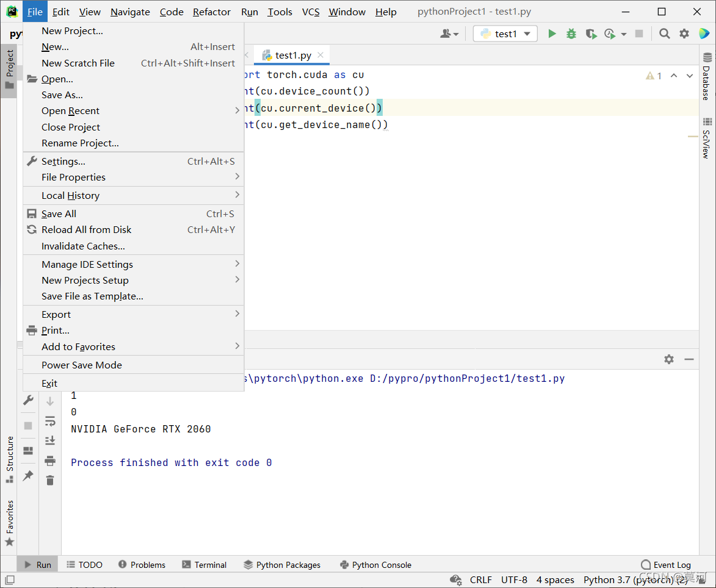Open the Database side panel
Screen dimensions: 716x588
(x=707, y=77)
